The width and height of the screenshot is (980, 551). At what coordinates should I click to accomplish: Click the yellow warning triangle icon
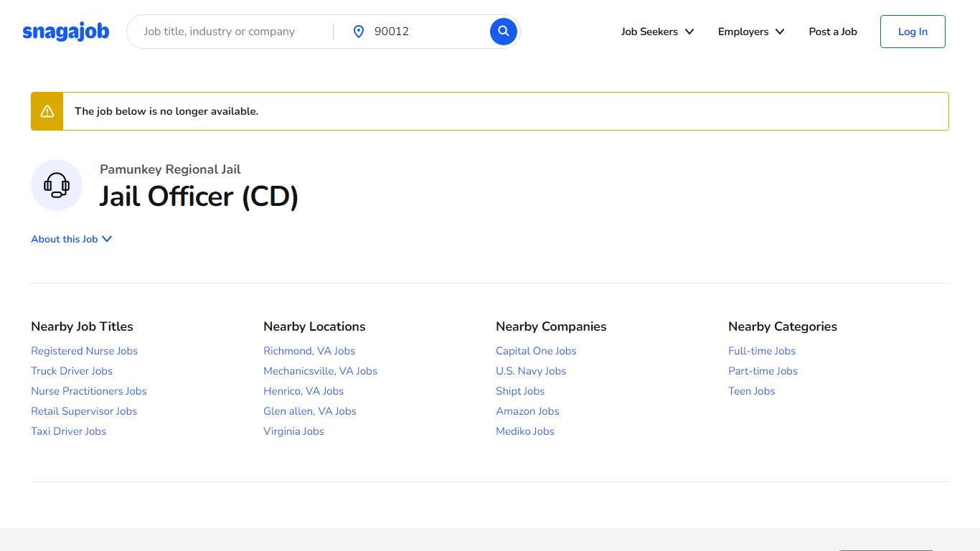pos(47,111)
